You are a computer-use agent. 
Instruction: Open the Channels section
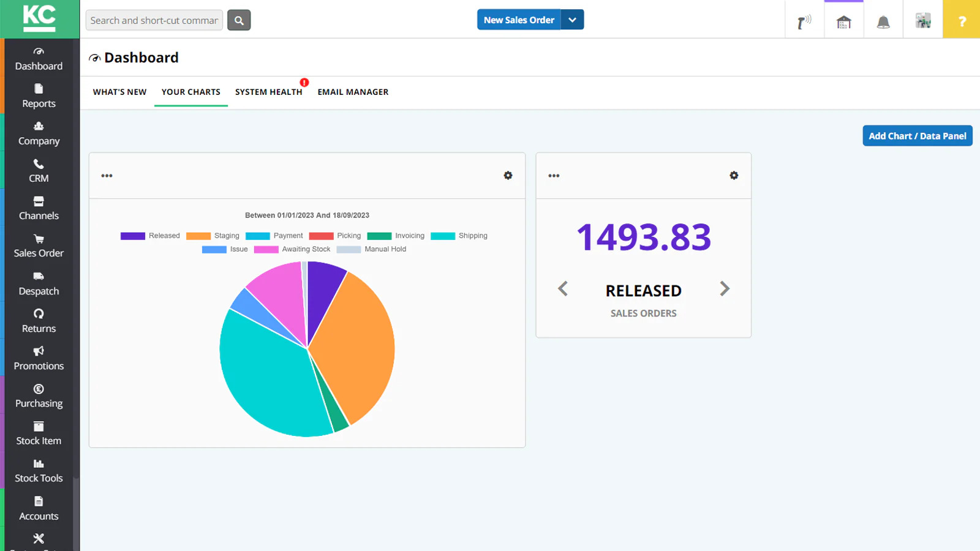(x=39, y=209)
